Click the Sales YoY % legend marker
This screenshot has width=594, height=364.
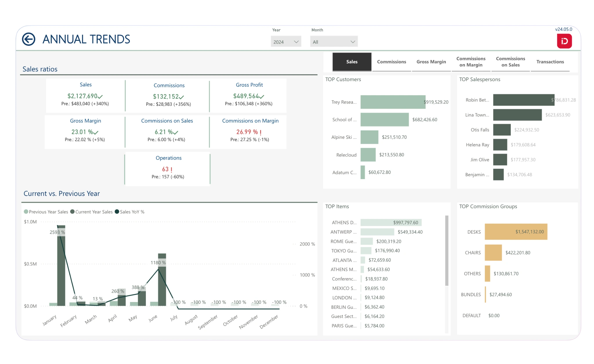click(x=117, y=212)
